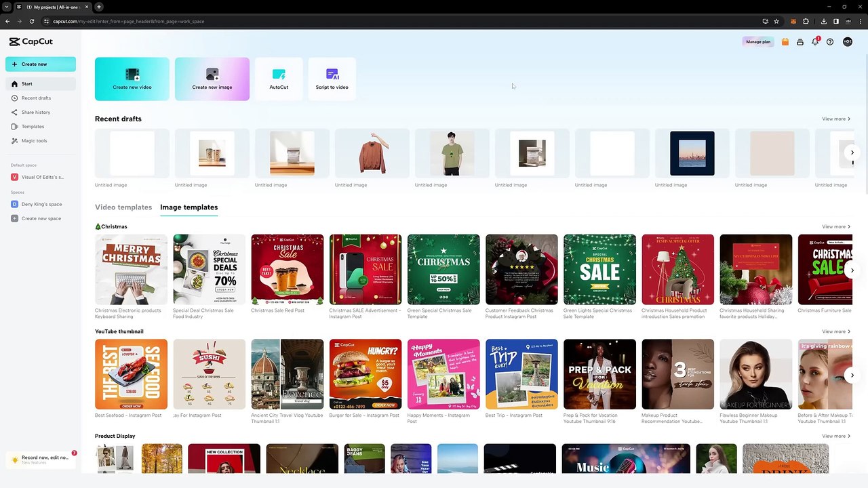Viewport: 868px width, 488px height.
Task: Expand Recent drafts with View more
Action: pos(836,119)
